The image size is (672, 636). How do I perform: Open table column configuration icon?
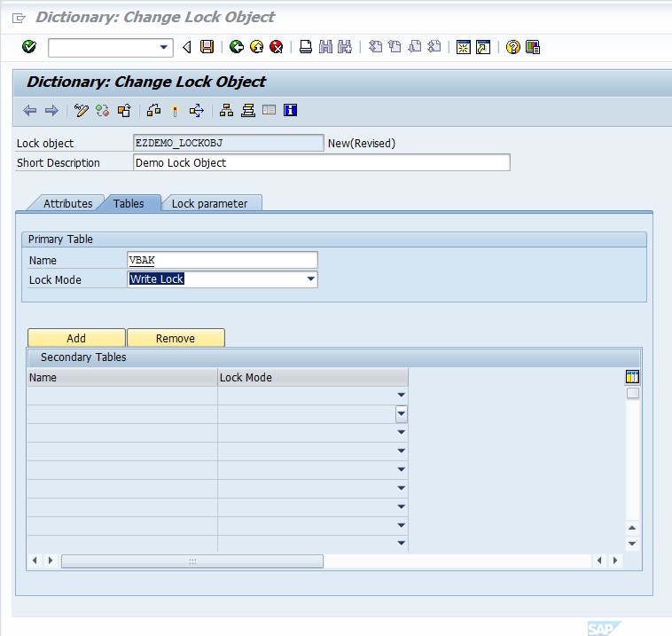632,376
